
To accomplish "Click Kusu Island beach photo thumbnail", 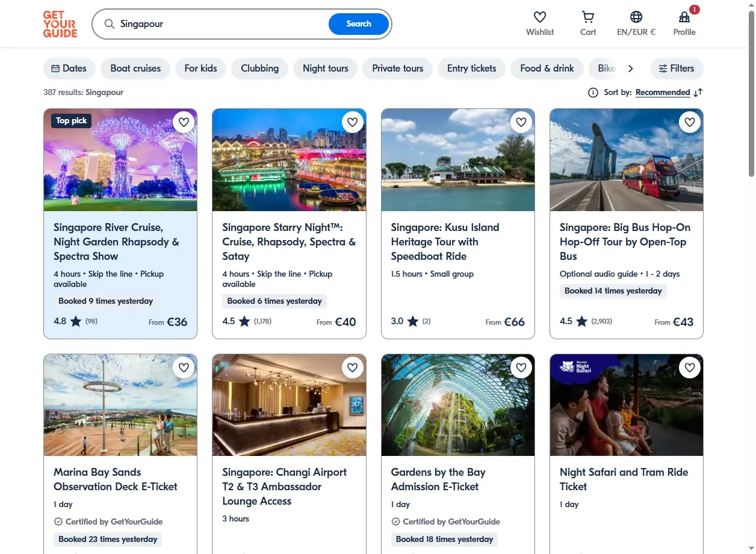I will point(458,160).
